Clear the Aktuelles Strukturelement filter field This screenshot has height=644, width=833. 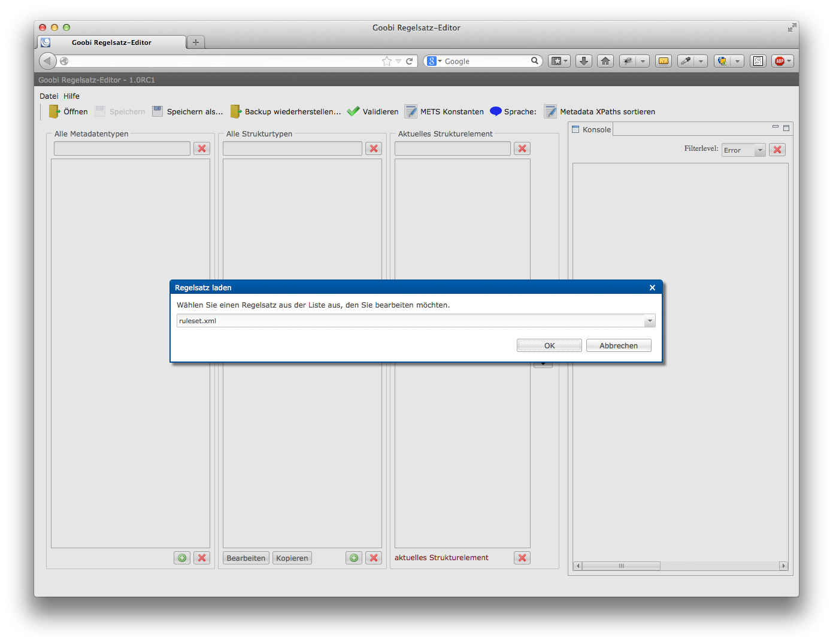tap(522, 148)
